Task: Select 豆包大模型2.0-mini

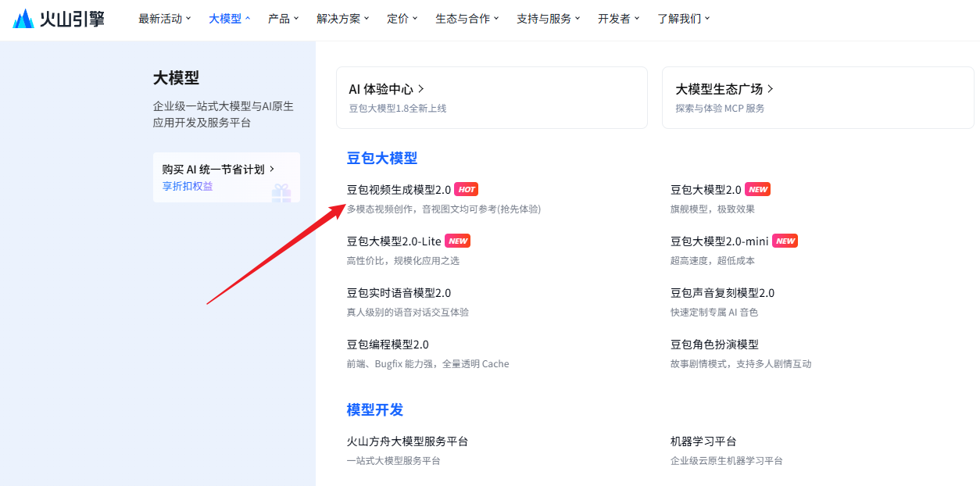Action: click(x=720, y=241)
